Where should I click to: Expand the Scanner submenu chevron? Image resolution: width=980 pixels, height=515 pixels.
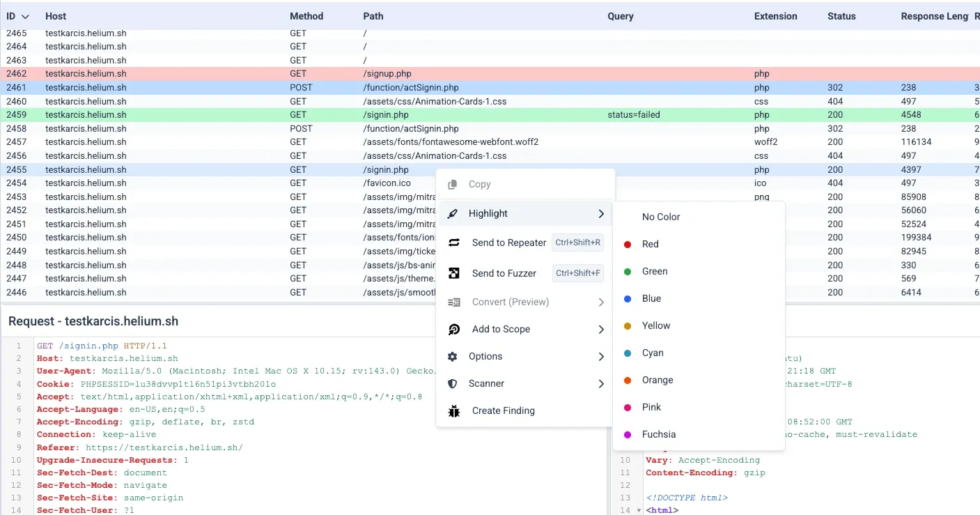click(x=600, y=383)
